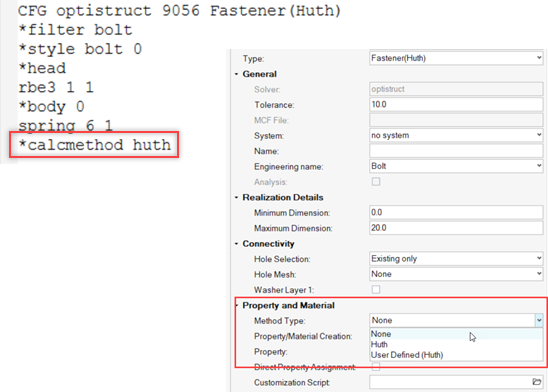Select User Defined (Huth) option
548x392 pixels.
(x=456, y=355)
